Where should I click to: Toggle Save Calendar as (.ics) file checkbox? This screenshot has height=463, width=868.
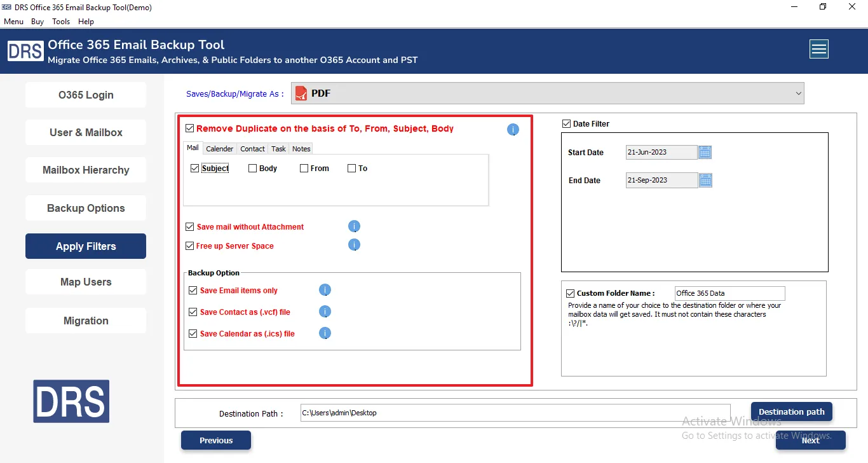[x=193, y=333]
